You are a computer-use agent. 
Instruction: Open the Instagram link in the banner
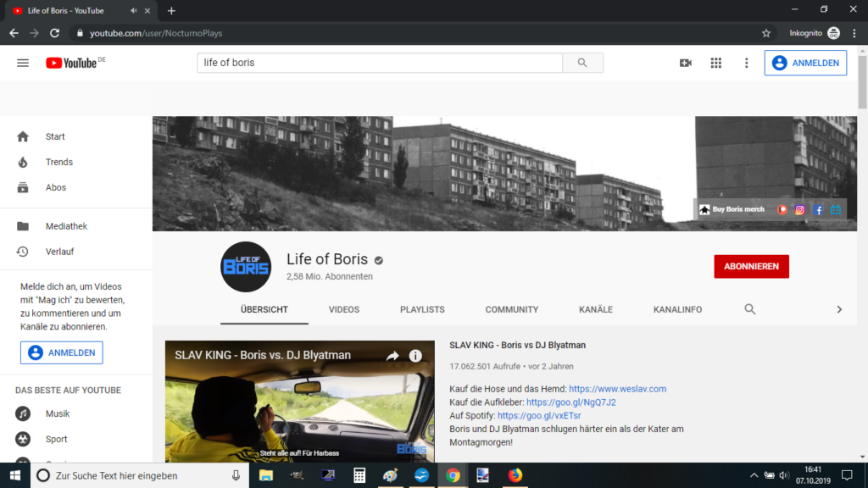pos(799,210)
